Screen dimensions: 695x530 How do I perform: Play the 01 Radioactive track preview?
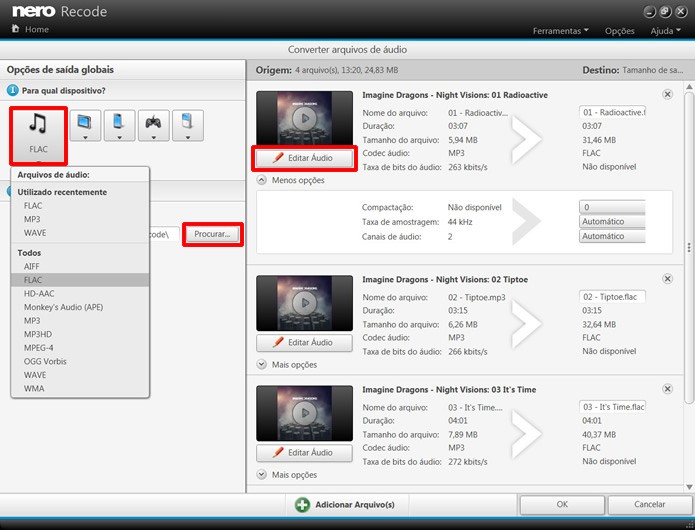click(305, 118)
